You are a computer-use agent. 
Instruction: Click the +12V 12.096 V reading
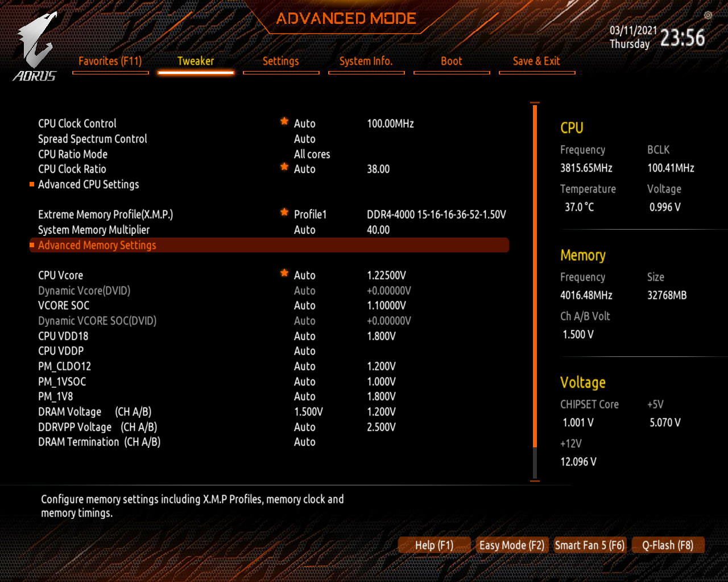(x=578, y=462)
